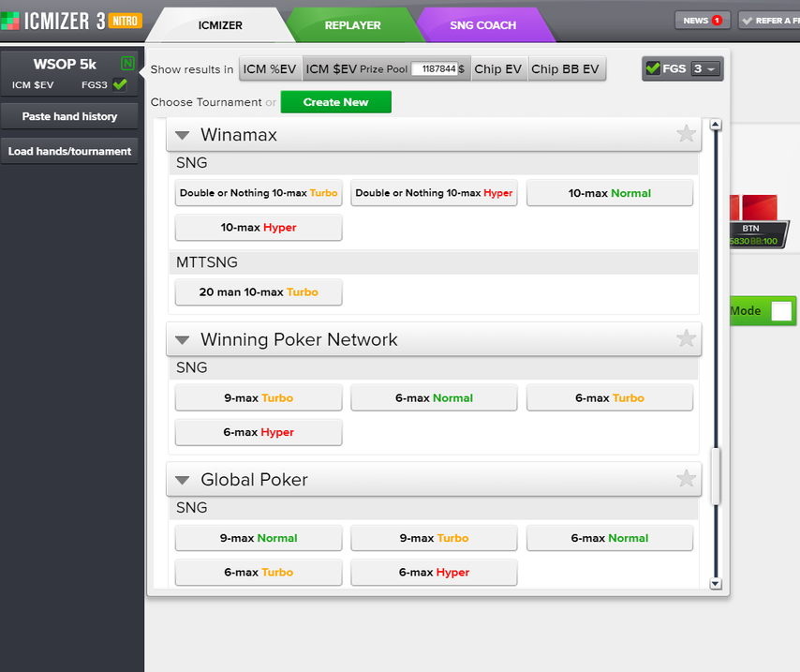The width and height of the screenshot is (800, 672).
Task: Click the tournament list scrollbar down arrow
Action: tap(716, 584)
